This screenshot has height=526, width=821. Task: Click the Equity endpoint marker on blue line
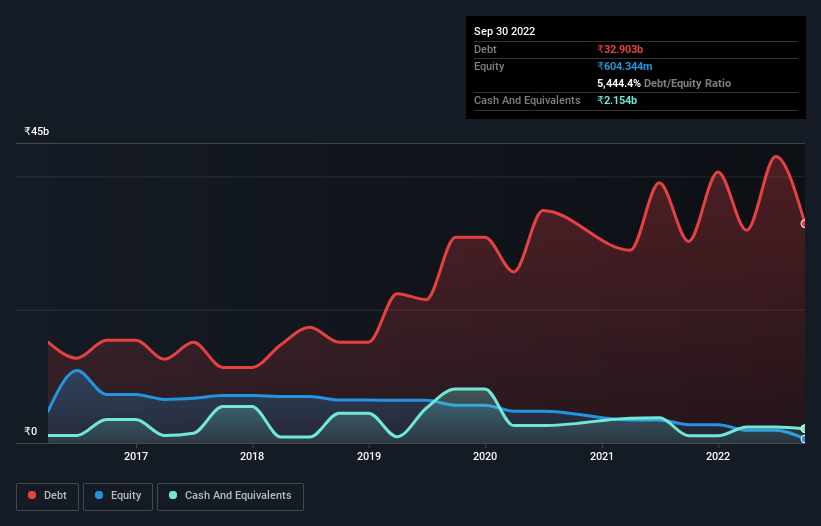click(x=804, y=439)
